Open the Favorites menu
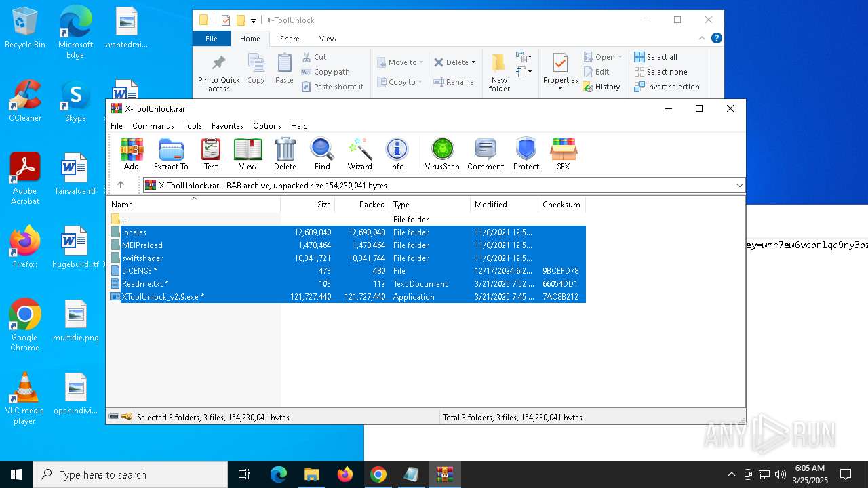The width and height of the screenshot is (868, 488). [x=227, y=126]
